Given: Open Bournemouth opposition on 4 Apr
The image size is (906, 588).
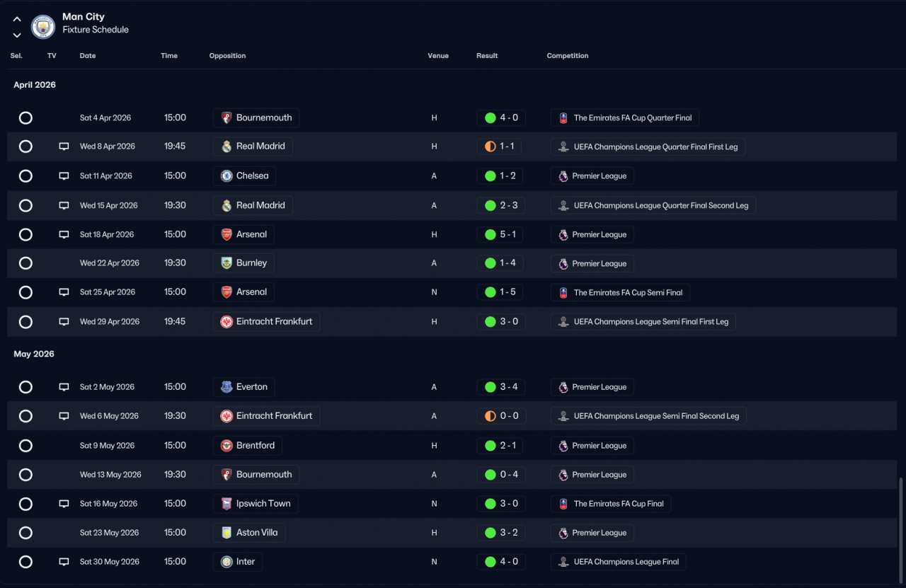Looking at the screenshot, I should pyautogui.click(x=256, y=117).
